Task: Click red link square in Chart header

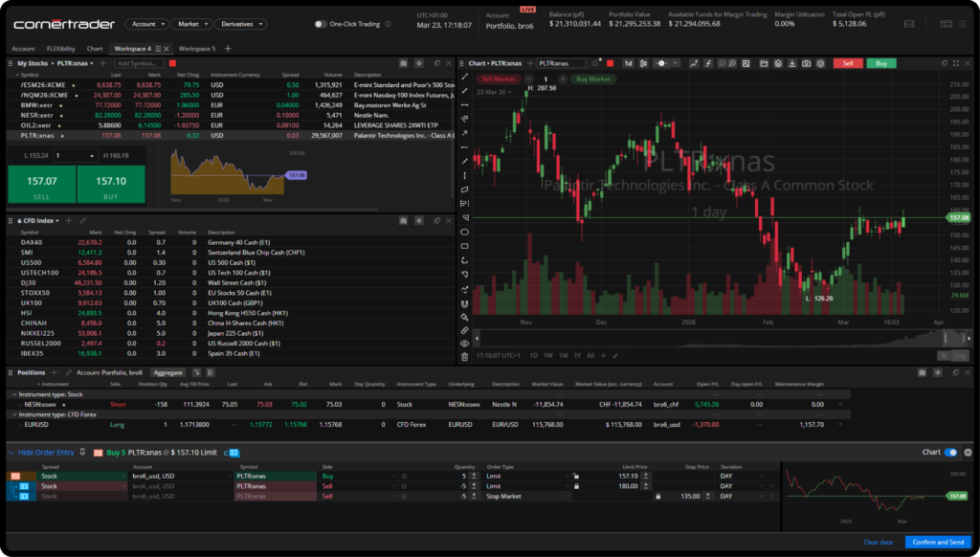Action: pos(610,63)
